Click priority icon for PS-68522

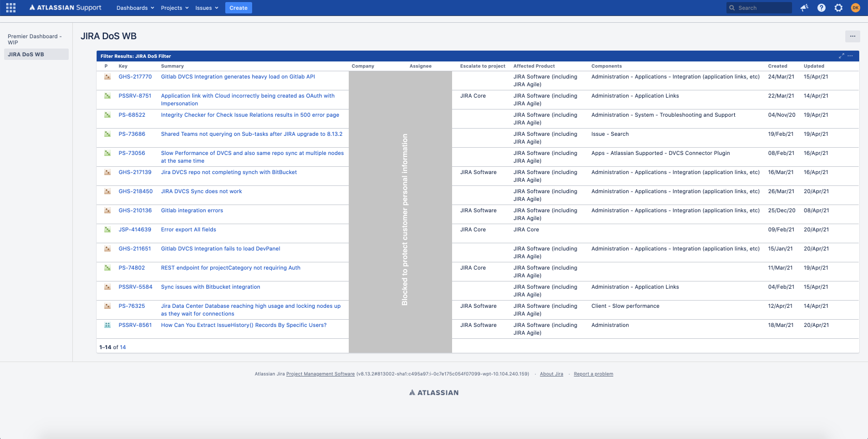tap(107, 115)
